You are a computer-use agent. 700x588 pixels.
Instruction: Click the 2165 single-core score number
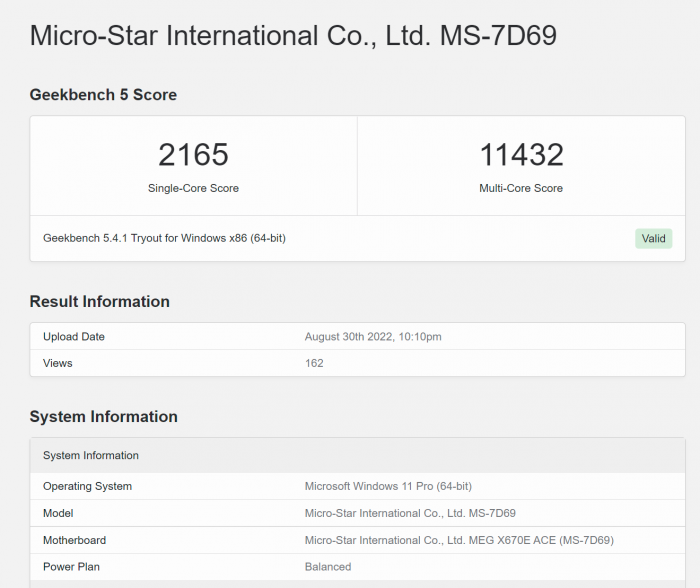(x=193, y=154)
